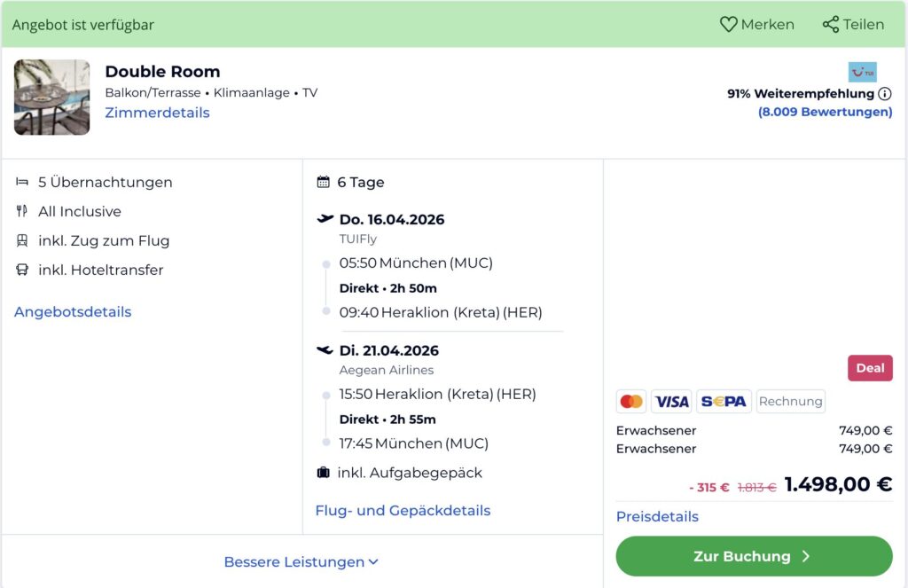Open Flug- und Gepäckdetails
Viewport: 908px width, 588px height.
[x=403, y=510]
